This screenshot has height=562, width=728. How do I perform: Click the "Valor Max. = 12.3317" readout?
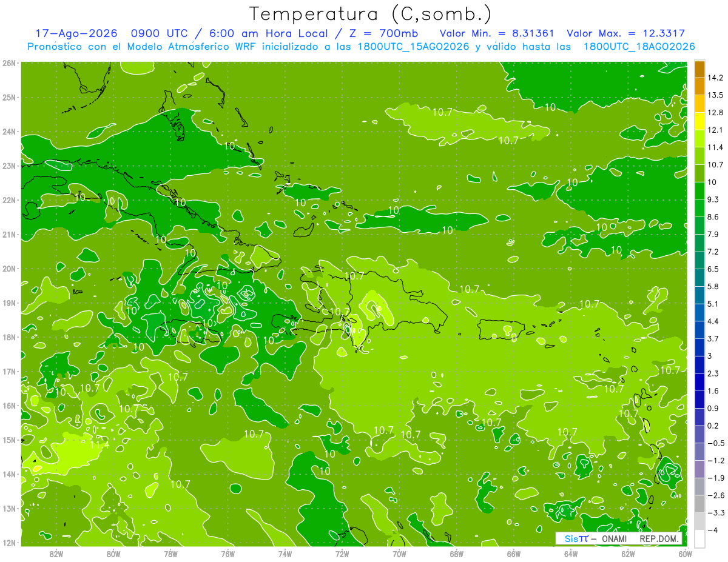[x=626, y=33]
